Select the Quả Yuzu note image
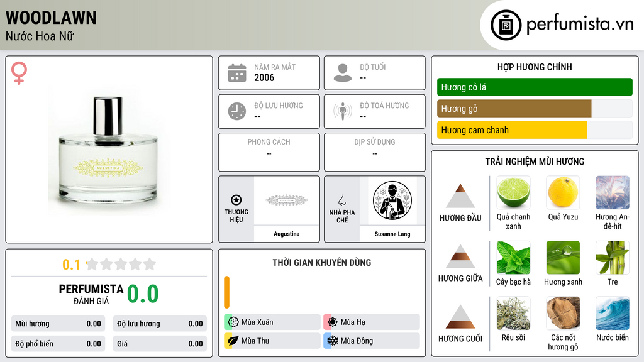644x362 pixels. [x=563, y=192]
